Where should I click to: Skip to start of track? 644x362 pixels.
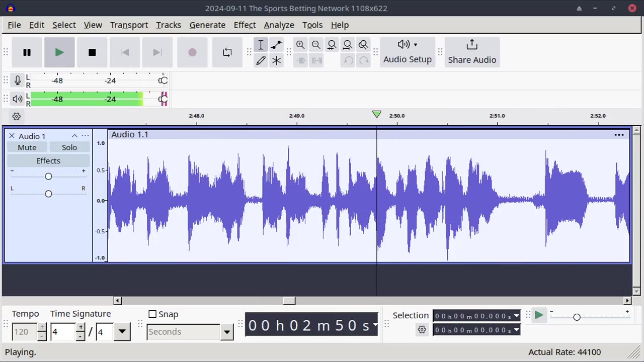tap(125, 52)
